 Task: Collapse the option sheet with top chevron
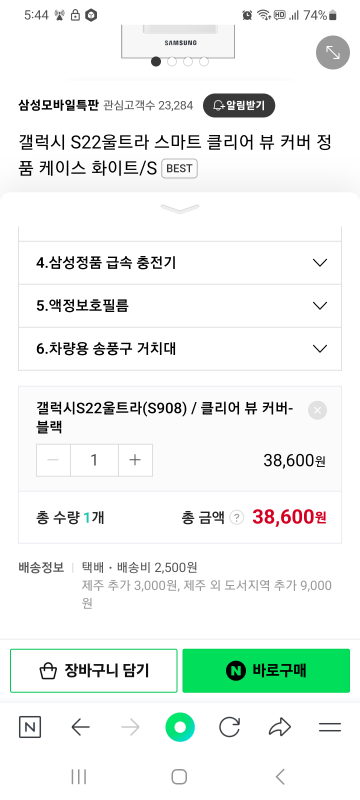tap(179, 209)
